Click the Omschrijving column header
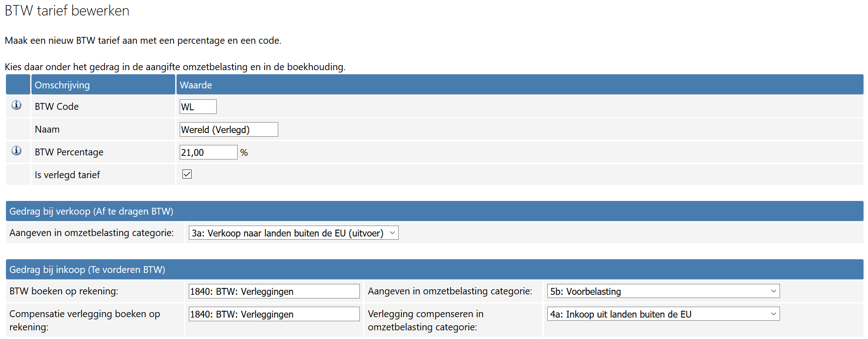The image size is (868, 339). pyautogui.click(x=62, y=85)
